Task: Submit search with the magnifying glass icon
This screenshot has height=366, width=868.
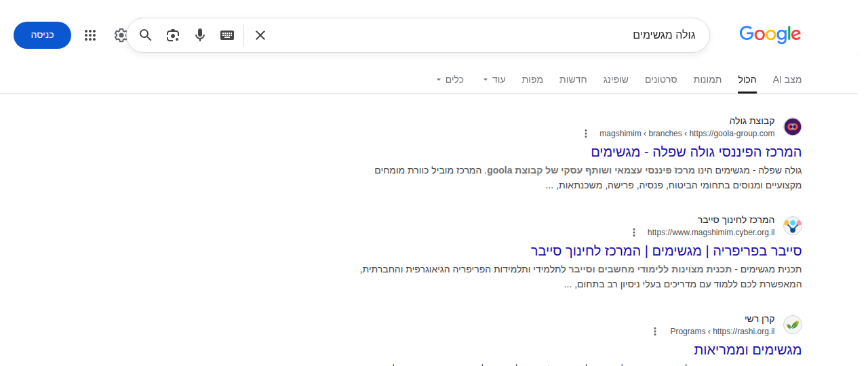Action: 146,35
